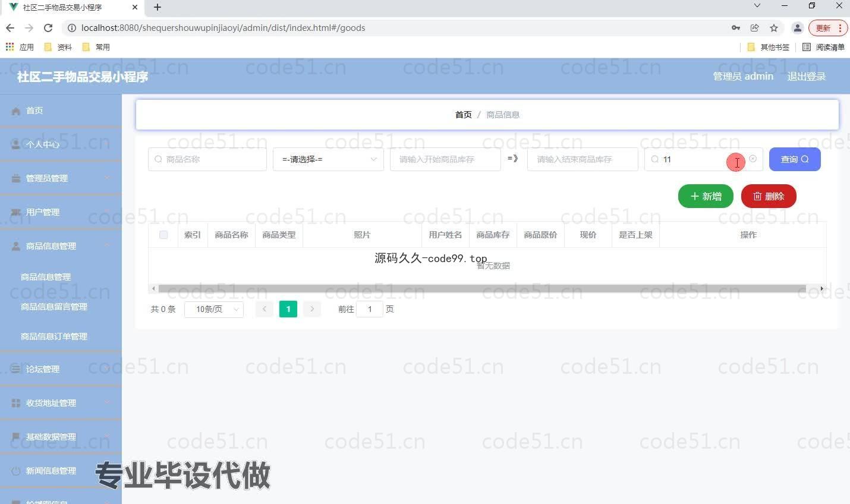
Task: Click the table scrollbar left arrow
Action: click(x=153, y=289)
